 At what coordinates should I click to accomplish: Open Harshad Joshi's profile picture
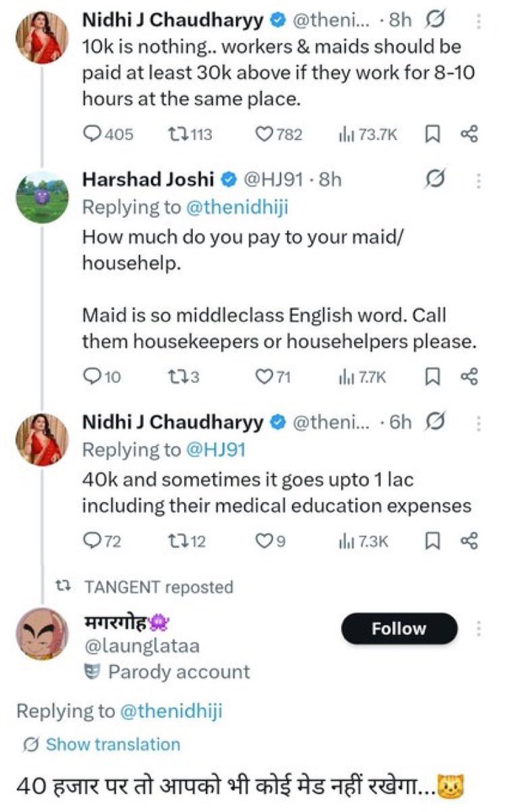click(42, 197)
